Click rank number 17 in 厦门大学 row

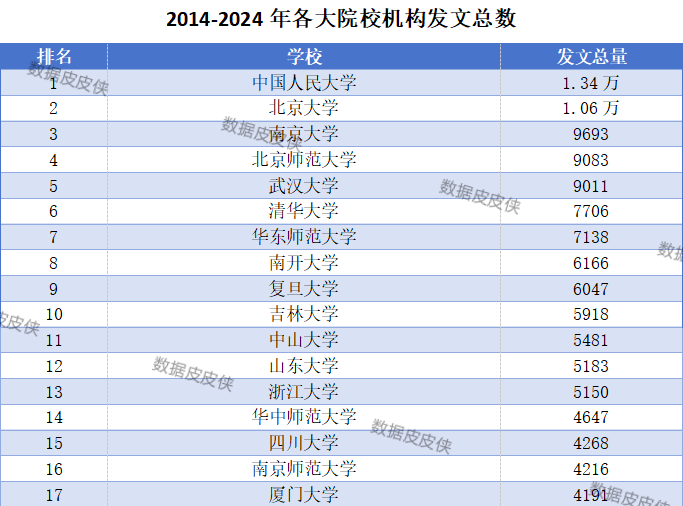point(54,495)
